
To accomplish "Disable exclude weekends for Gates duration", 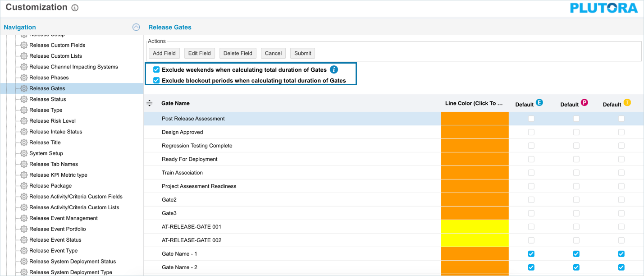I will 156,70.
